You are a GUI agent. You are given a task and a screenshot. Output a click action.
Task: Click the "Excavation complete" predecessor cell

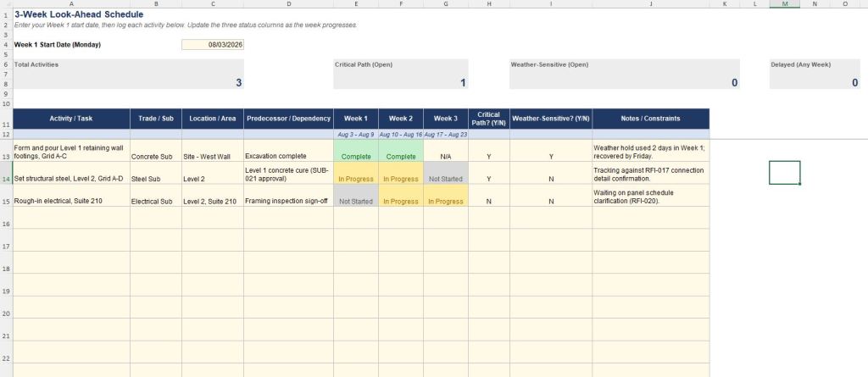[x=288, y=151]
